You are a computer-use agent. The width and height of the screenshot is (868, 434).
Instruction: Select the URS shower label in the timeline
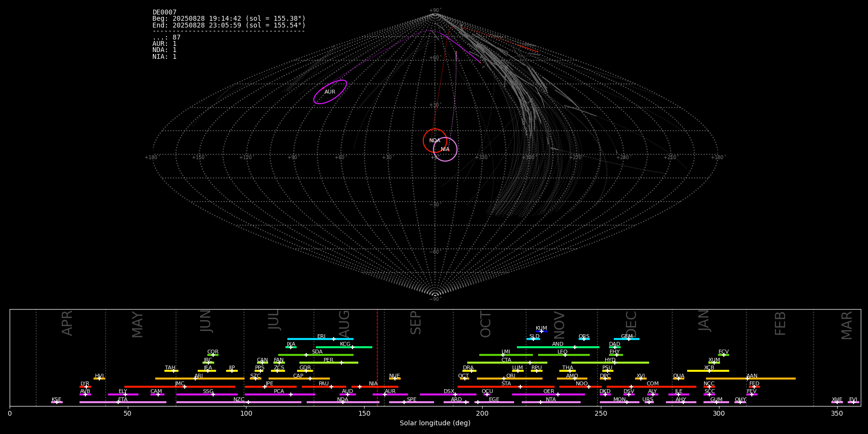648,399
